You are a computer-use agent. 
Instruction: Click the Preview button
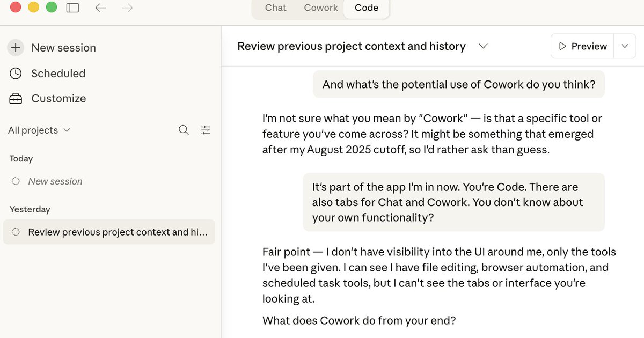click(583, 46)
